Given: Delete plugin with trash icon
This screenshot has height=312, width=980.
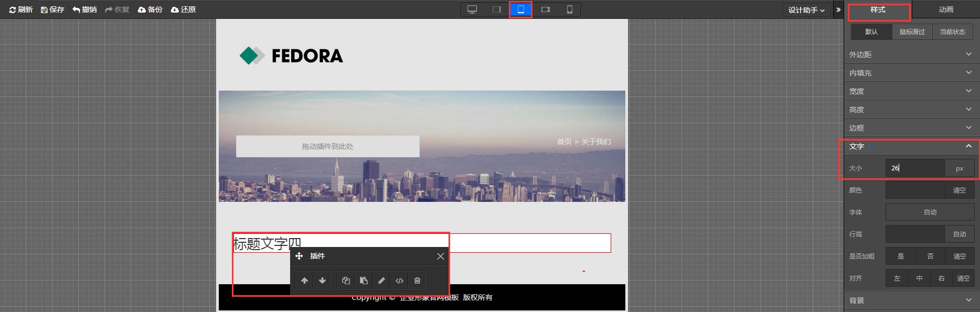Looking at the screenshot, I should 417,281.
